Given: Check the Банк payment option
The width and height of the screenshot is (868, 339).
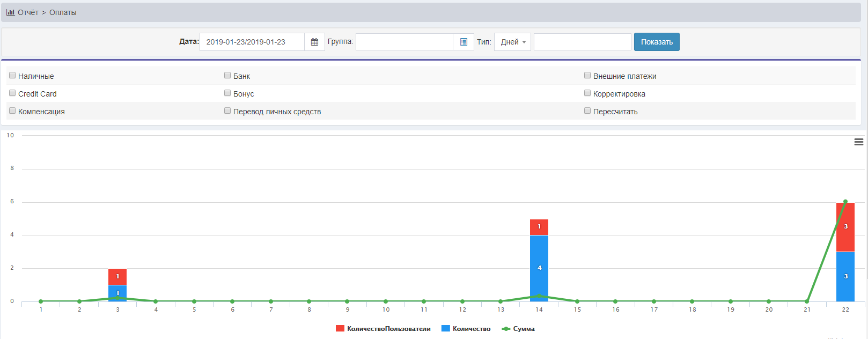Looking at the screenshot, I should 227,76.
